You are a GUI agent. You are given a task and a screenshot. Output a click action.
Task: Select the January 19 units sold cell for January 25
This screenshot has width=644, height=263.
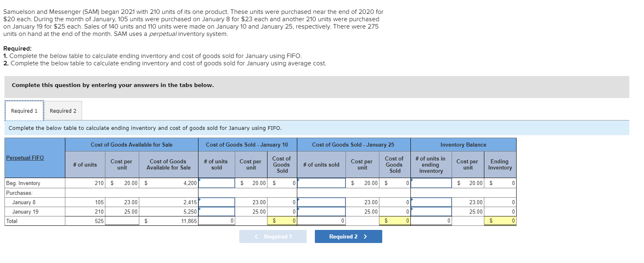click(x=321, y=211)
